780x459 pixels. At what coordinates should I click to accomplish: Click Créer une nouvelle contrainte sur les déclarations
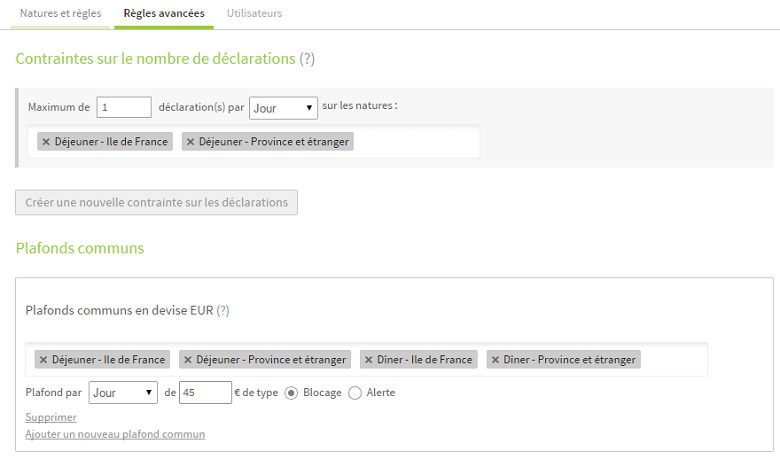156,202
